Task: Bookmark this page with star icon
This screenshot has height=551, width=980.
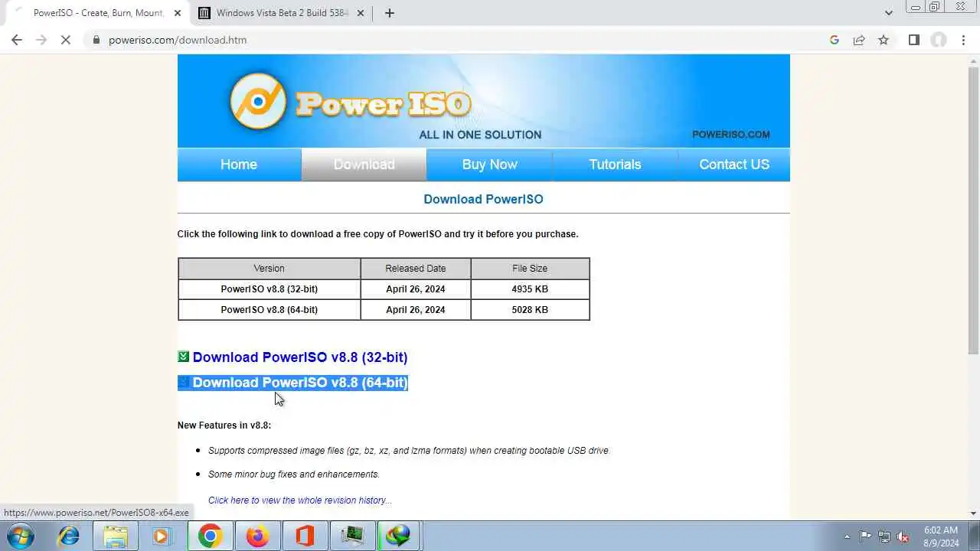Action: click(884, 40)
